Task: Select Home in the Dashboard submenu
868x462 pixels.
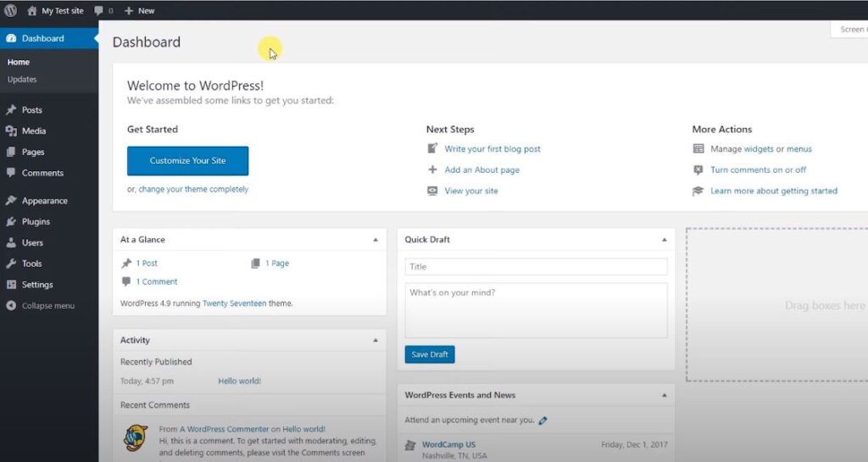Action: [19, 62]
